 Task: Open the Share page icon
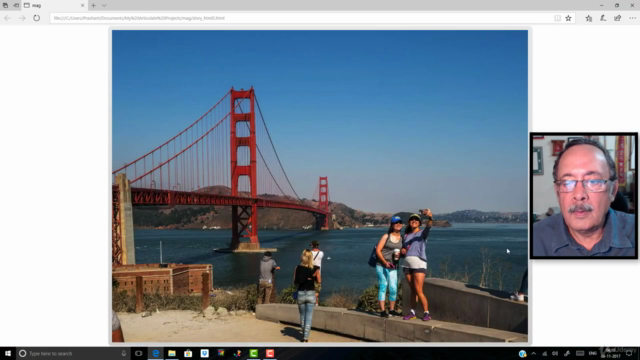pyautogui.click(x=618, y=18)
